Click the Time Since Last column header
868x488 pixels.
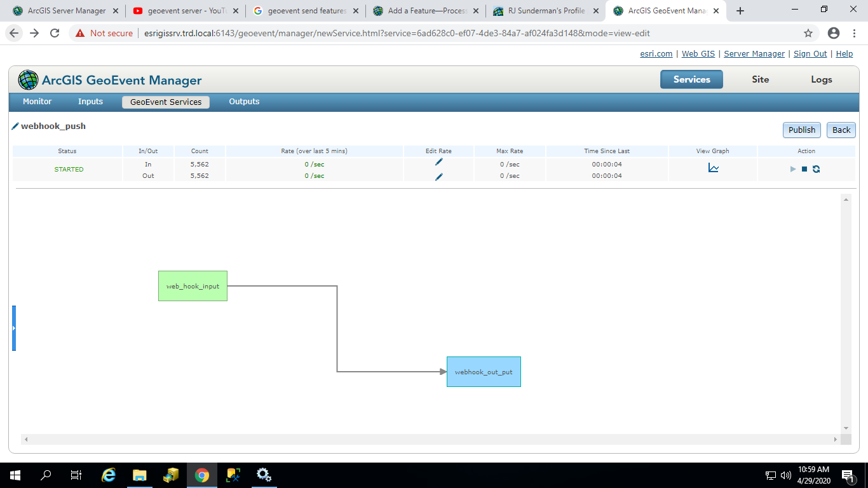click(607, 151)
